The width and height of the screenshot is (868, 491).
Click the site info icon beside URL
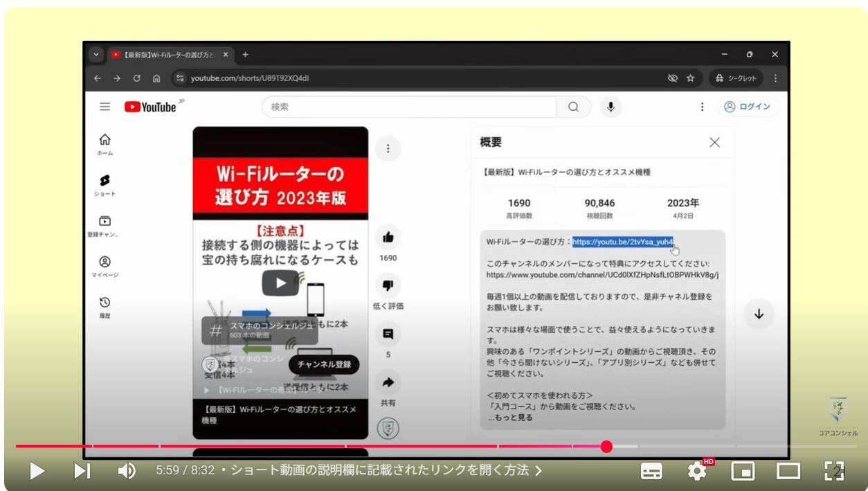pos(180,78)
